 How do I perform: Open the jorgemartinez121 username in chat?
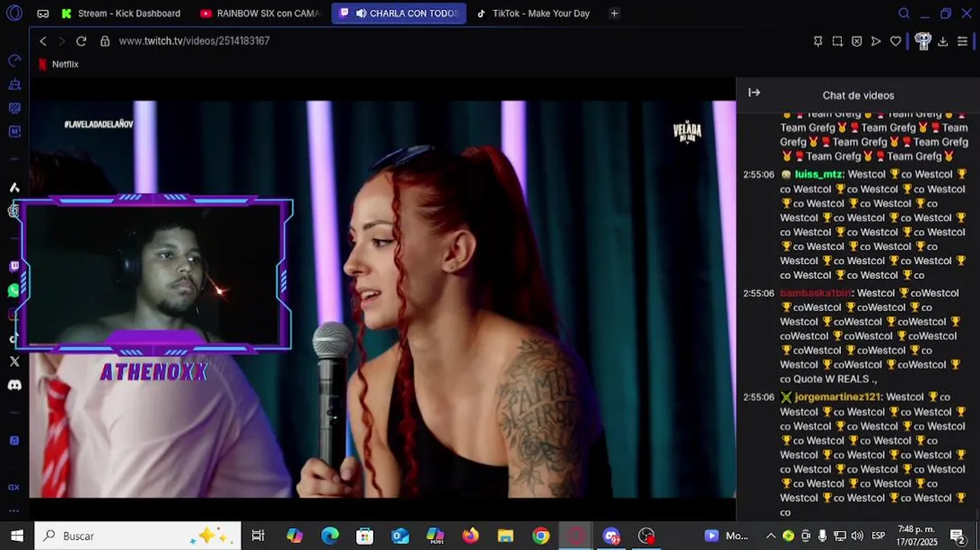tap(838, 397)
